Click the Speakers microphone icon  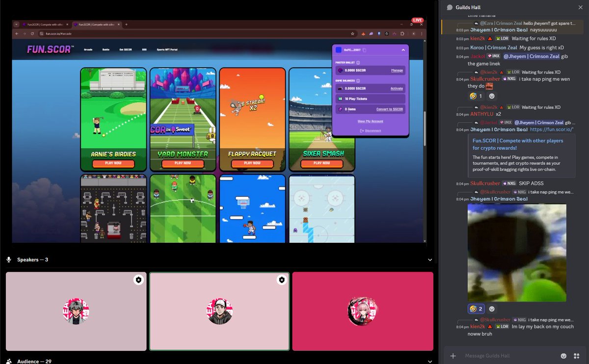pos(9,260)
